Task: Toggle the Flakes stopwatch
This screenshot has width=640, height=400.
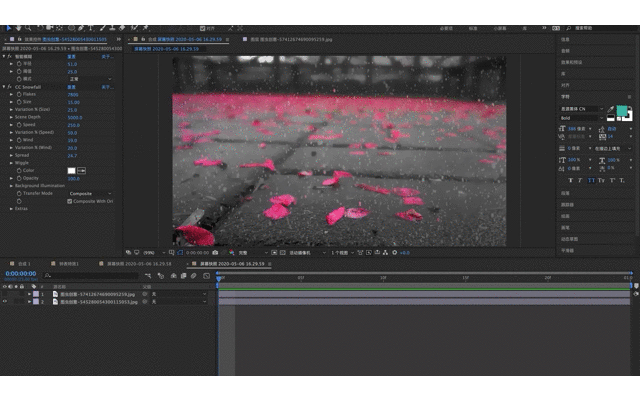Action: pos(19,94)
